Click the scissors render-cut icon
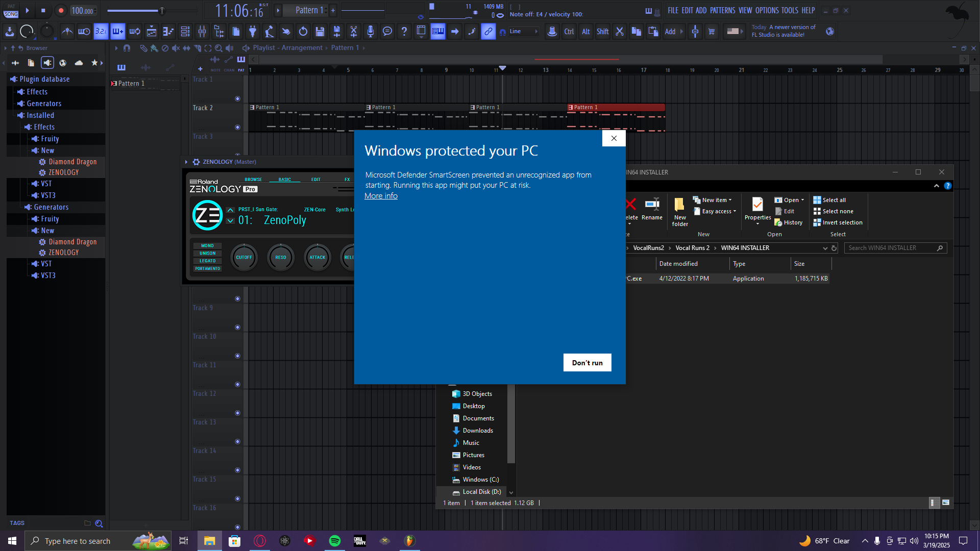The height and width of the screenshot is (551, 980). [353, 32]
